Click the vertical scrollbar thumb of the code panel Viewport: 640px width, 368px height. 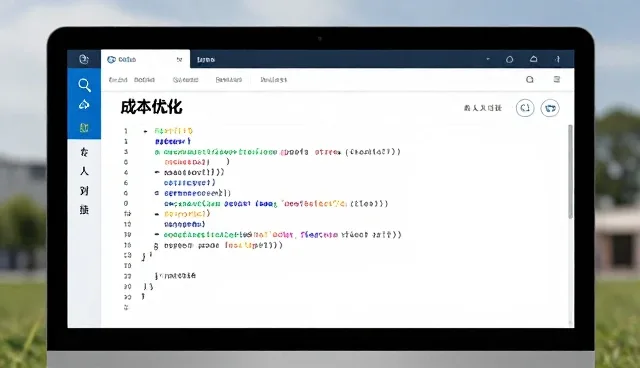coord(570,171)
